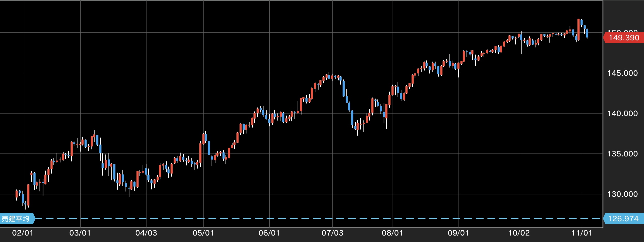The width and height of the screenshot is (644, 242).
Task: Click the 05/01 date on time axis
Action: [x=203, y=233]
